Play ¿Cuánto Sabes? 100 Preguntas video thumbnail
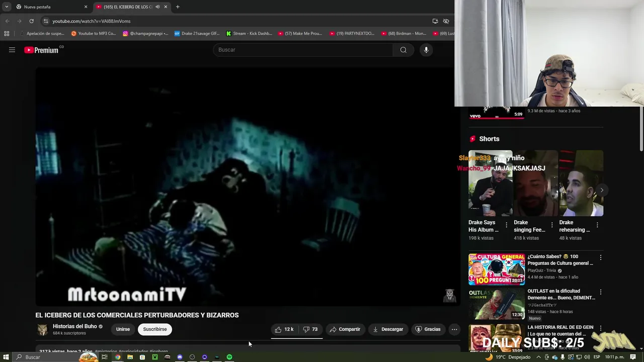The height and width of the screenshot is (362, 644). pos(497,269)
